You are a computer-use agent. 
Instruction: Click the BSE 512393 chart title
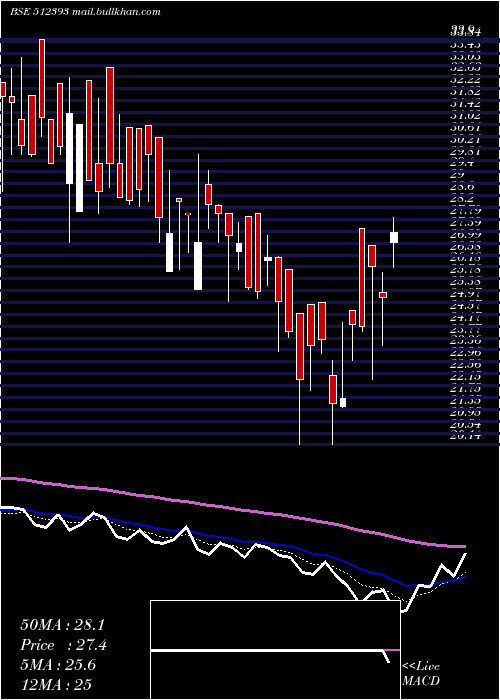(40, 12)
